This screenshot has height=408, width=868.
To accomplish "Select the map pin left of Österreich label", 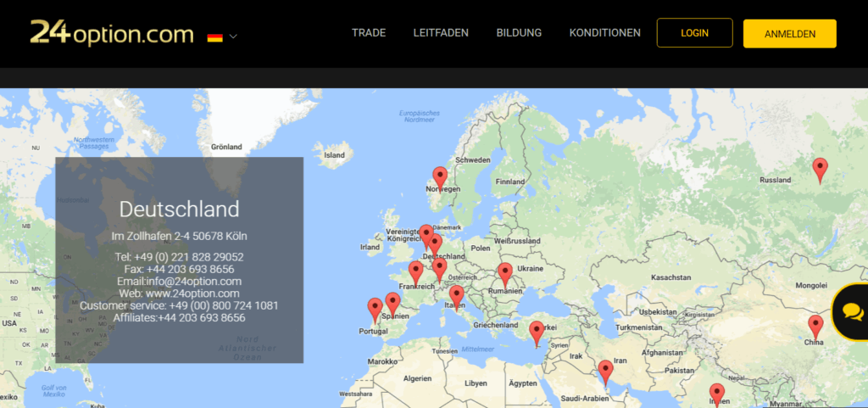I will 439,271.
